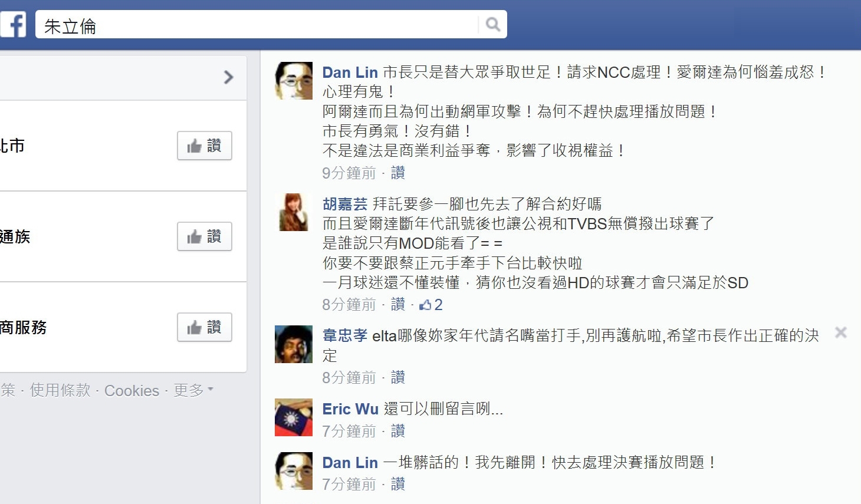Like Eric Wu's comment
Viewport: 861px width, 504px height.
(x=398, y=431)
